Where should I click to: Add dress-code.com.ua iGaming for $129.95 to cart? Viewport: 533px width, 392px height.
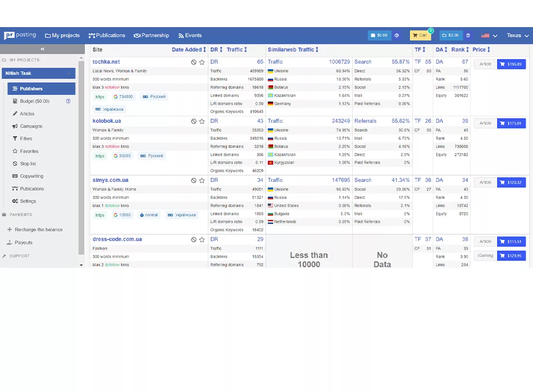point(511,256)
